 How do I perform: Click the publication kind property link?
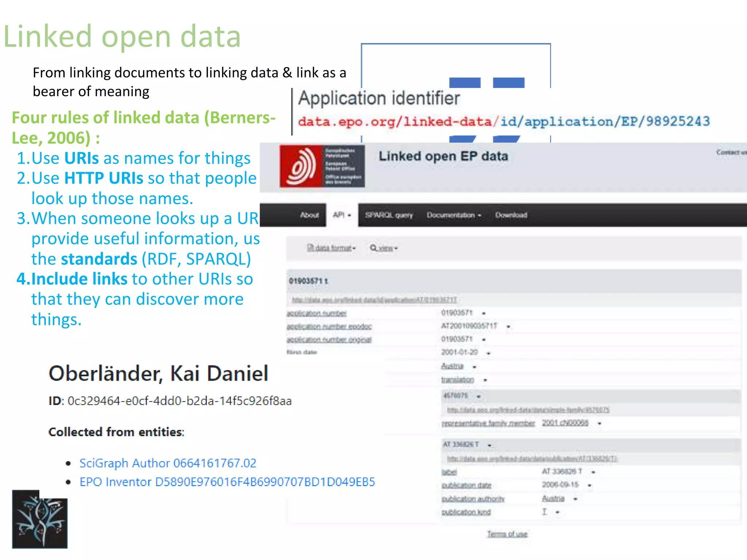[x=466, y=512]
